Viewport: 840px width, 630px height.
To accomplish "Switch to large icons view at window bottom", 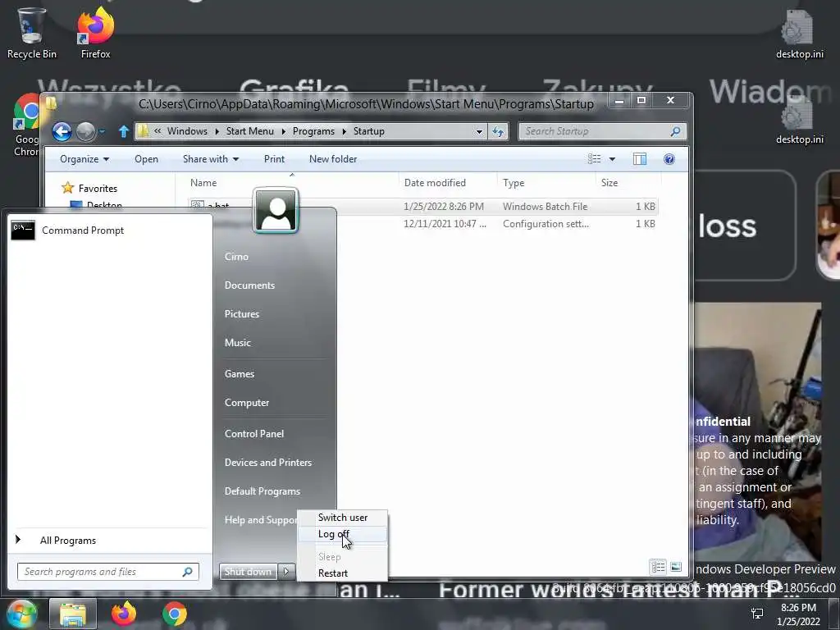I will (x=676, y=567).
